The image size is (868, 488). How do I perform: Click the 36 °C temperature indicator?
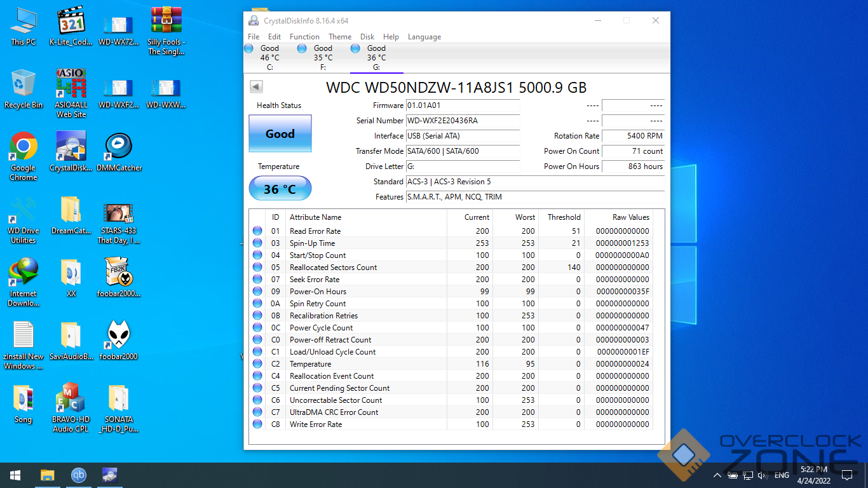click(x=280, y=189)
